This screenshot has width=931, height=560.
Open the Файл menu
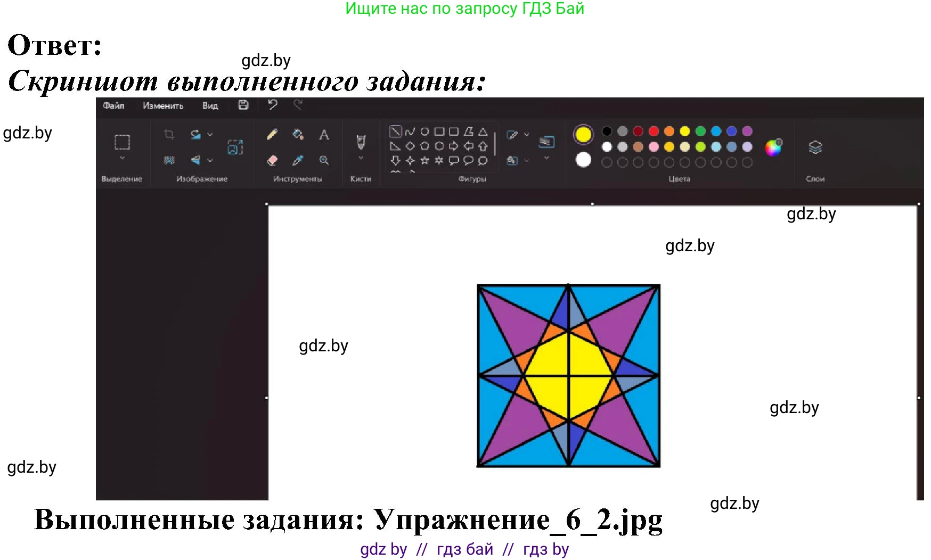113,106
